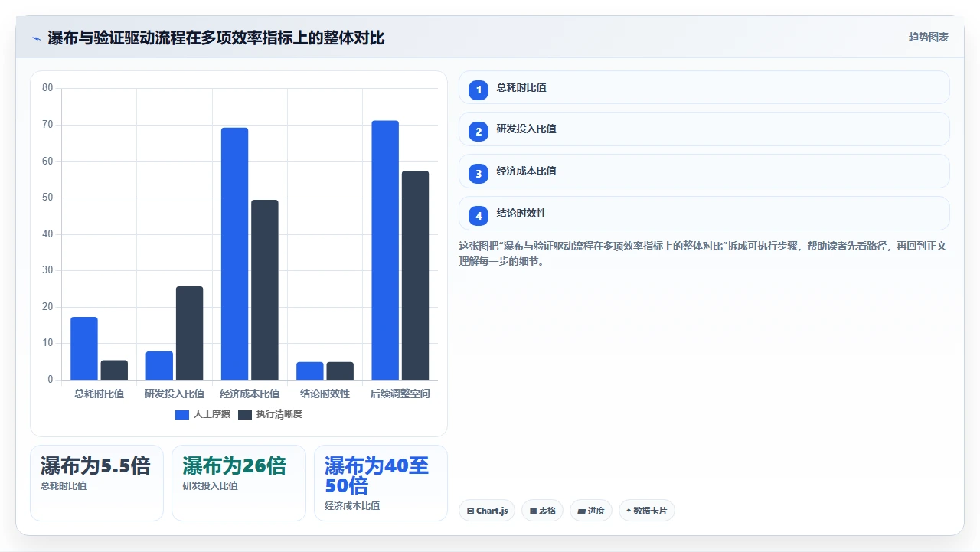Toggle the 人工摩擦 legend item

click(x=203, y=414)
